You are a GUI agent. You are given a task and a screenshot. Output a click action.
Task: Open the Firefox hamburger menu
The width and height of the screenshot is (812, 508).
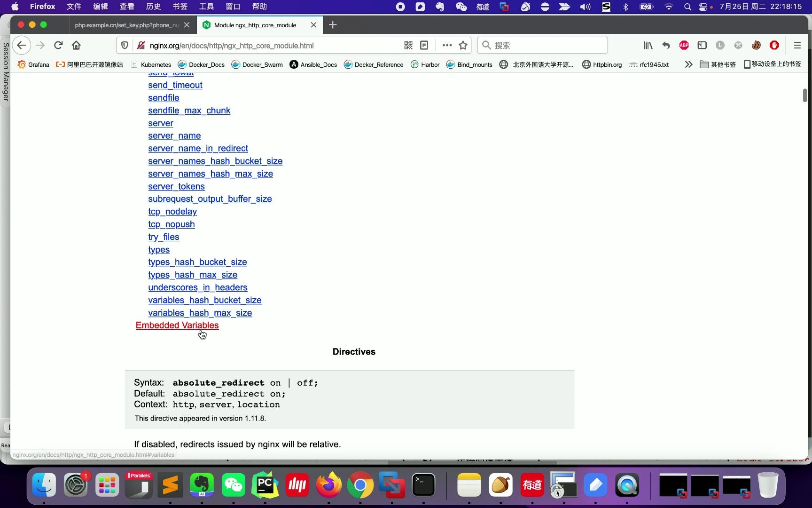point(796,45)
